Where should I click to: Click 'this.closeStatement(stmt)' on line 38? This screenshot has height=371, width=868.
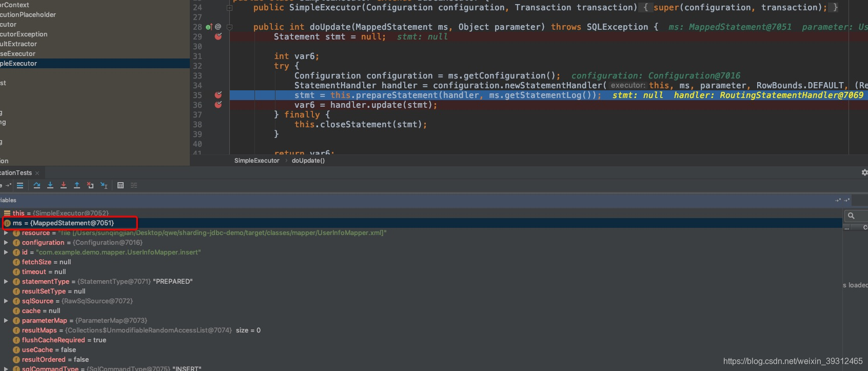point(358,124)
